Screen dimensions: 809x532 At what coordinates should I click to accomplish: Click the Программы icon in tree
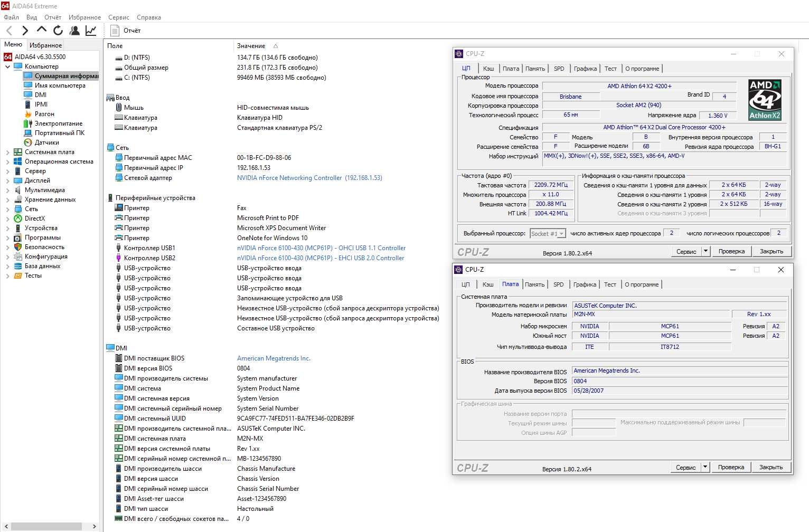pyautogui.click(x=18, y=237)
